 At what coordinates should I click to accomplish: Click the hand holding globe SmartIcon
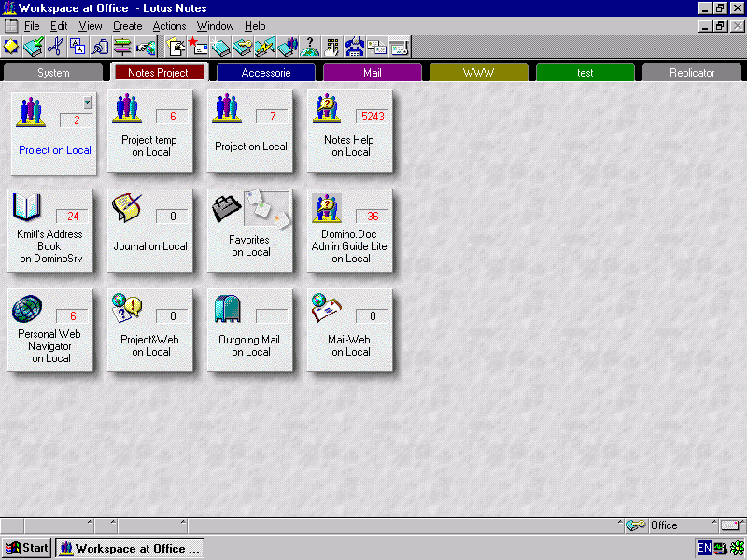click(145, 47)
